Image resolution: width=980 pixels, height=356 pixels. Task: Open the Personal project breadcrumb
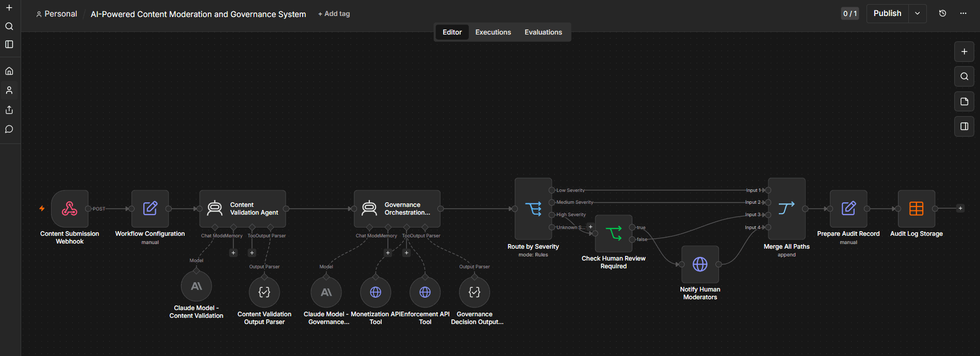pyautogui.click(x=57, y=14)
